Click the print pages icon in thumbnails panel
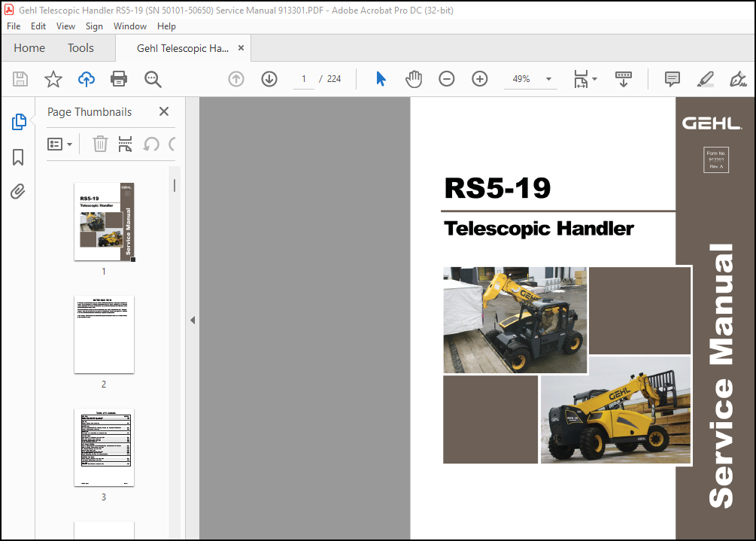Viewport: 756px width, 541px height. 126,144
